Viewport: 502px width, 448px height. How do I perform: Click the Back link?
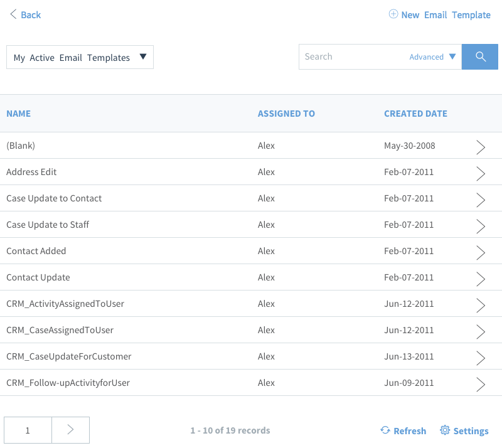31,14
